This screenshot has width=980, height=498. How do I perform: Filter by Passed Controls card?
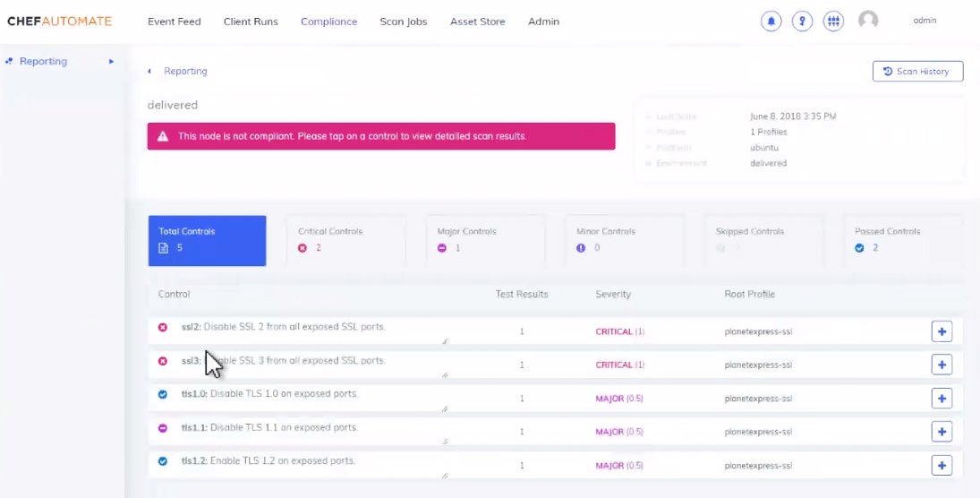pos(903,241)
